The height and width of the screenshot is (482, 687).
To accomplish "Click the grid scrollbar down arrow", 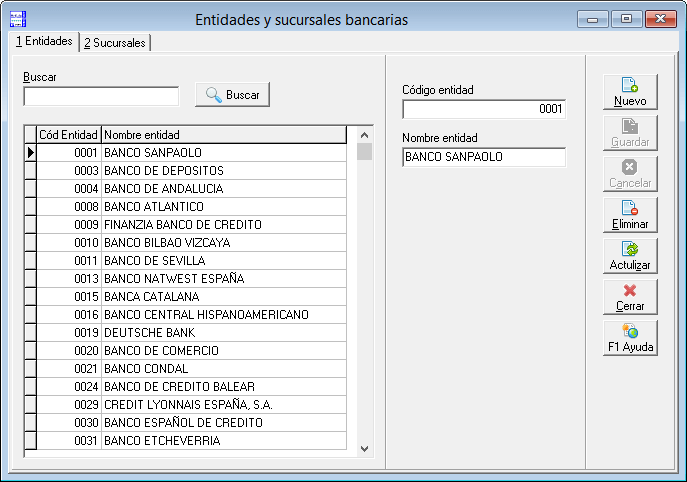I will [x=364, y=449].
